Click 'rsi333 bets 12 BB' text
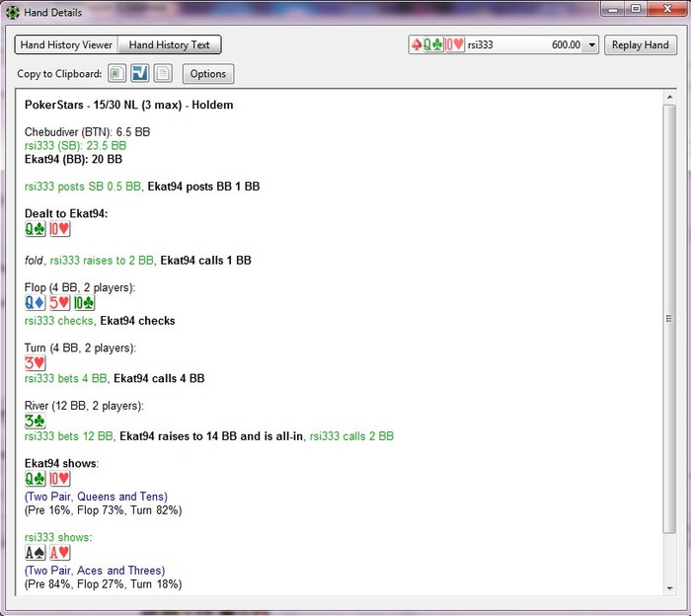The image size is (691, 616). click(x=69, y=436)
